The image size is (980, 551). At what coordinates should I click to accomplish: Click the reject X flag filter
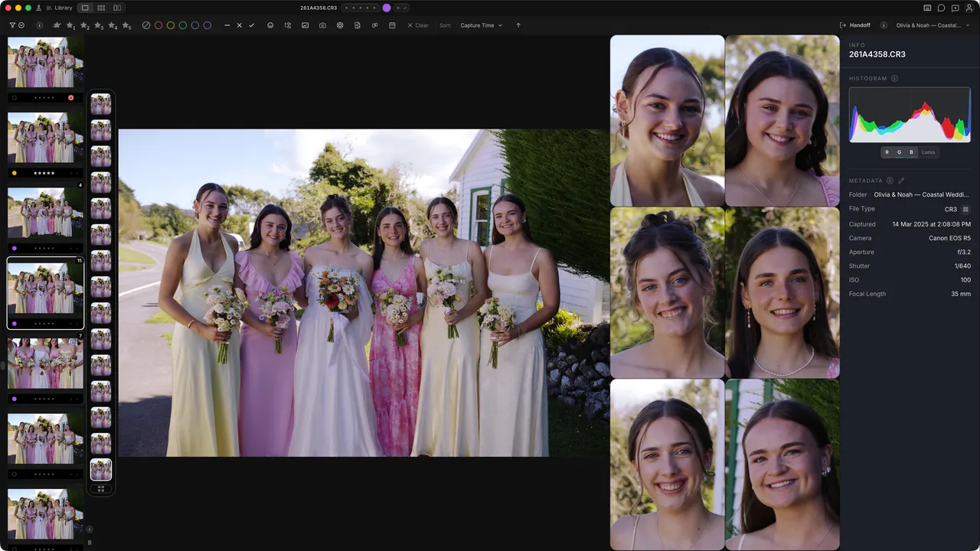[239, 25]
